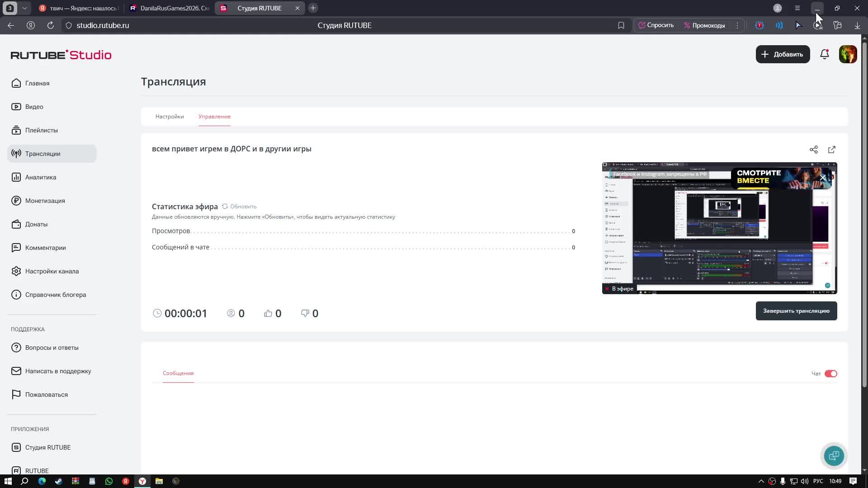Bookmark this page icon in address bar
The height and width of the screenshot is (488, 868).
coord(621,25)
